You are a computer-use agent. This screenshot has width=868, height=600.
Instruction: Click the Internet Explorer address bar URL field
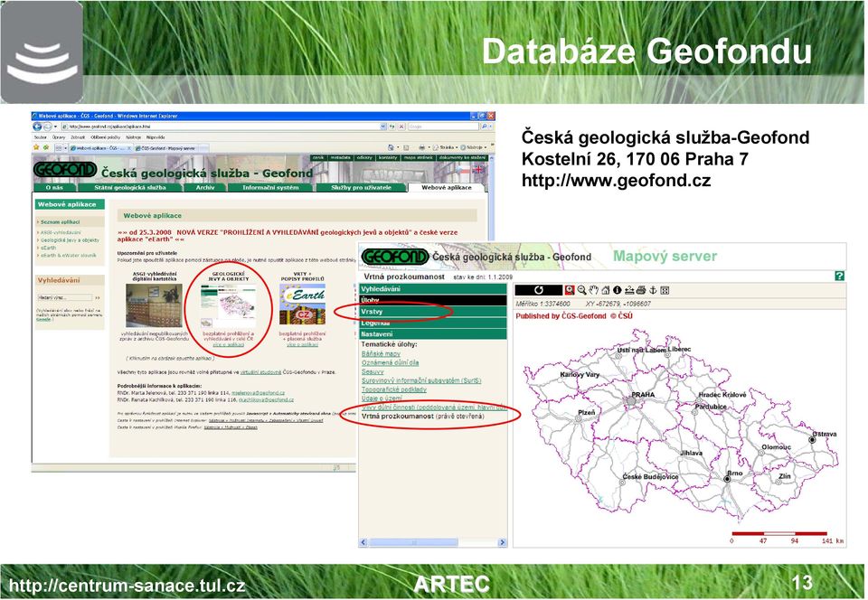pyautogui.click(x=220, y=127)
